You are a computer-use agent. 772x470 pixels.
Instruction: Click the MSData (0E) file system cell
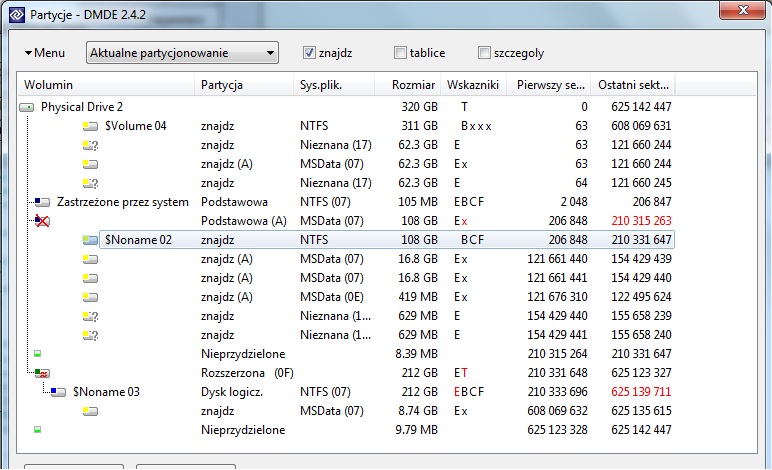(332, 297)
